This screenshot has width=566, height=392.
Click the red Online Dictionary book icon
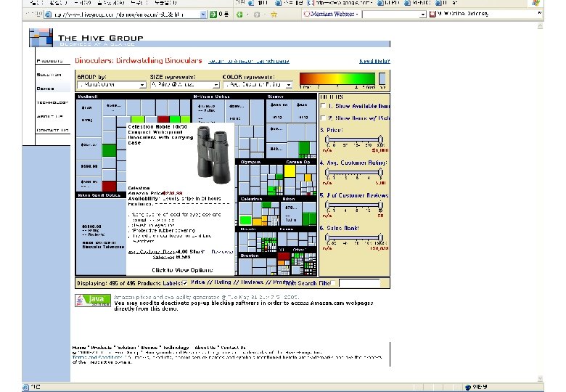coord(432,14)
